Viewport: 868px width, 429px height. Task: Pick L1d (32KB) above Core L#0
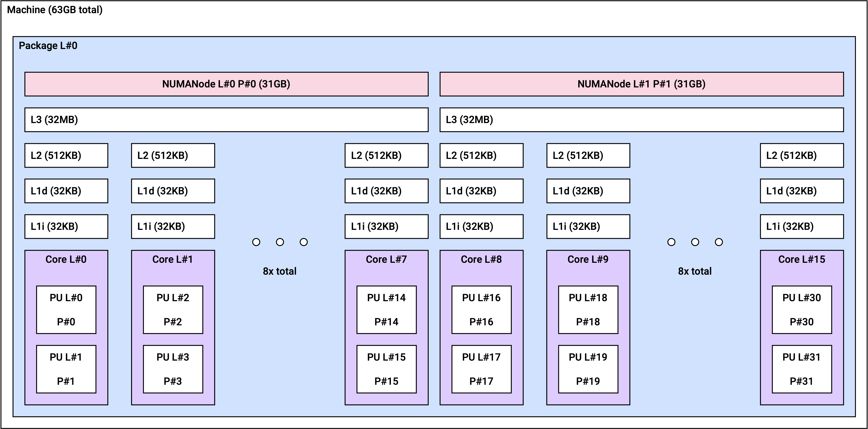coord(66,191)
